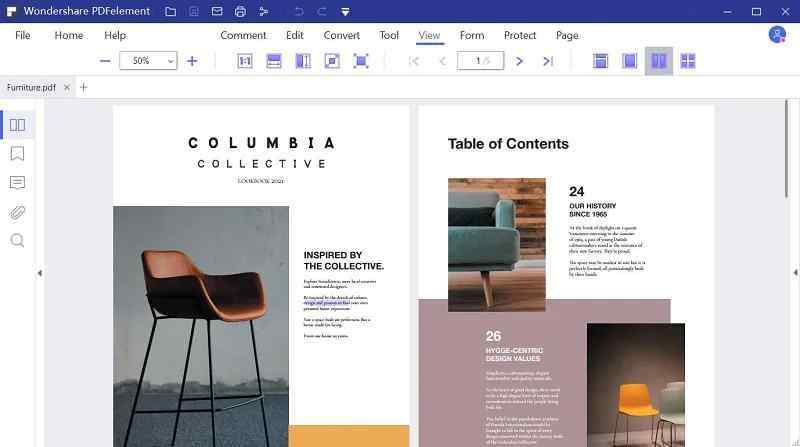Go to the next page arrow
The height and width of the screenshot is (447, 800).
(519, 61)
